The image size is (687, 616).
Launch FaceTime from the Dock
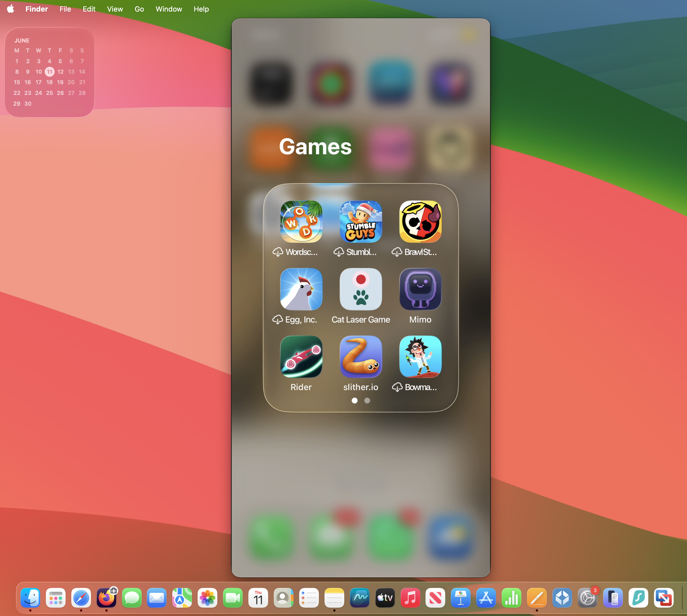pyautogui.click(x=233, y=598)
